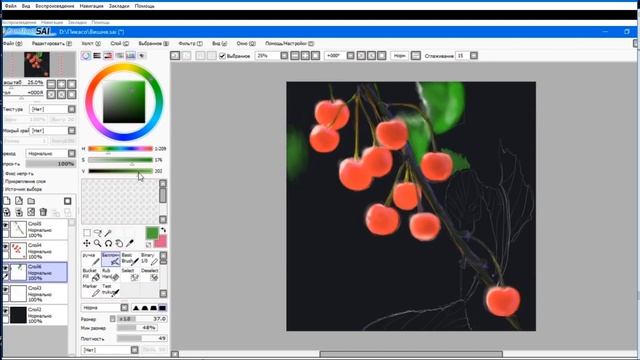Screen dimensions: 640x360
Task: Select the lasso selection tool
Action: (98, 233)
